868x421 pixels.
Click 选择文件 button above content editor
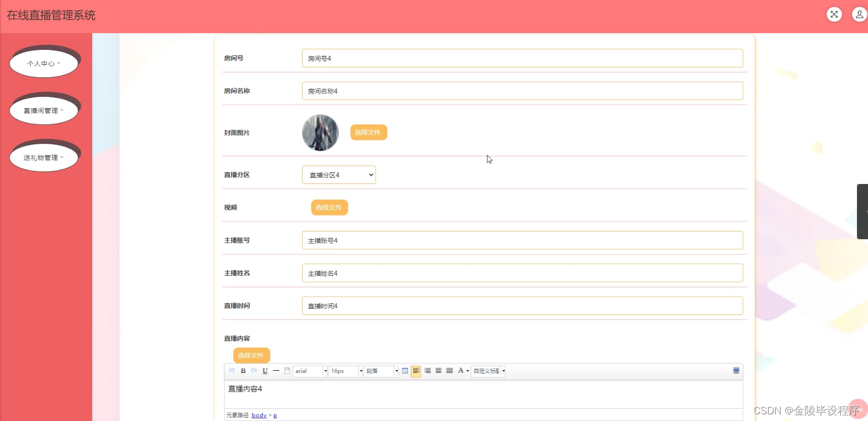point(252,356)
